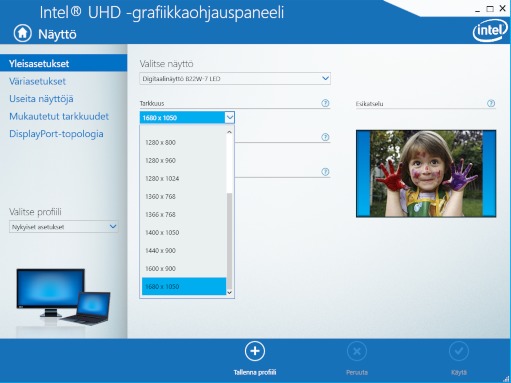This screenshot has width=511, height=383.
Task: Click the Home icon next to Näyttö
Action: coord(23,33)
